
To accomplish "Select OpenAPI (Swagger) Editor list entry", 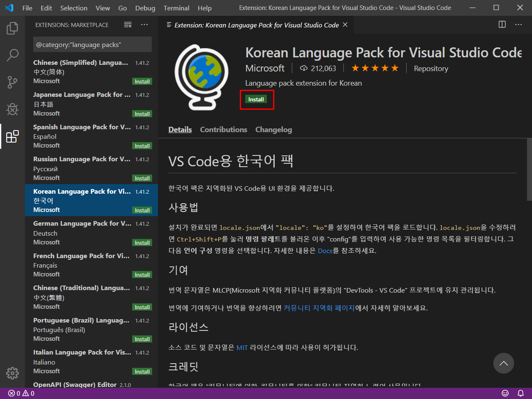I will [x=91, y=383].
